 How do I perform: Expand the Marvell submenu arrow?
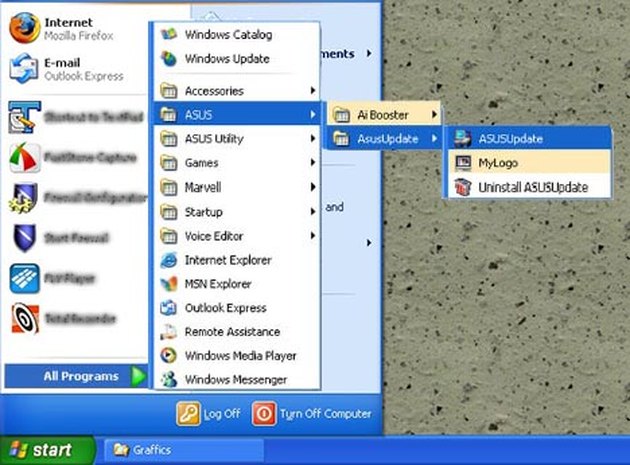(x=313, y=187)
